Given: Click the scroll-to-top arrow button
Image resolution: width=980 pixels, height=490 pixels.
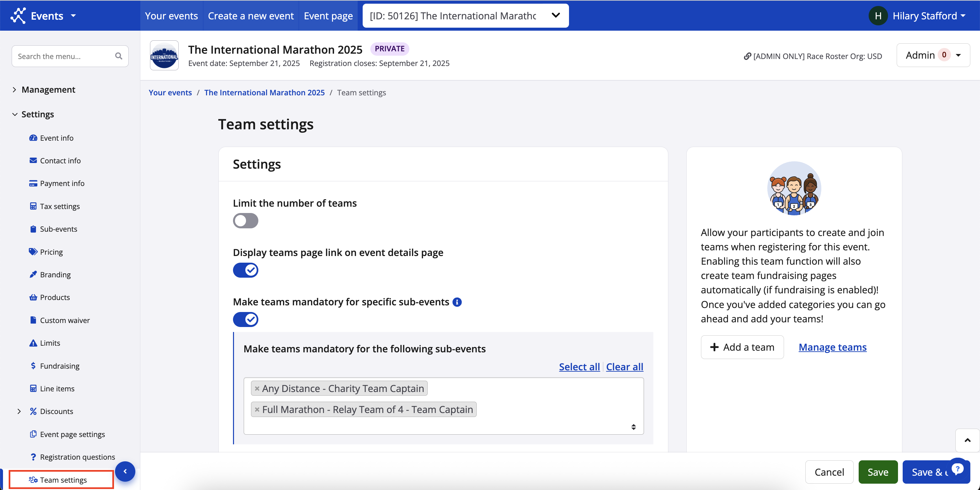Looking at the screenshot, I should click(x=967, y=440).
